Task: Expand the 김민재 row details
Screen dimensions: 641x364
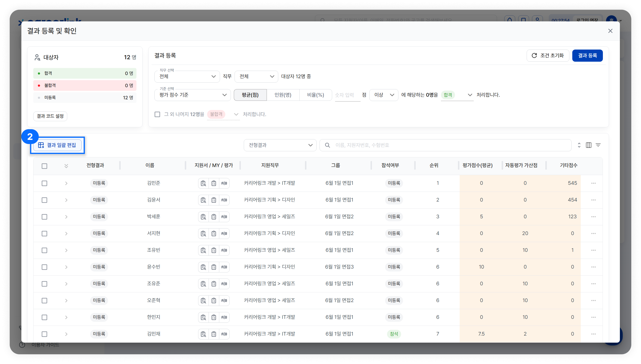Action: pyautogui.click(x=66, y=334)
